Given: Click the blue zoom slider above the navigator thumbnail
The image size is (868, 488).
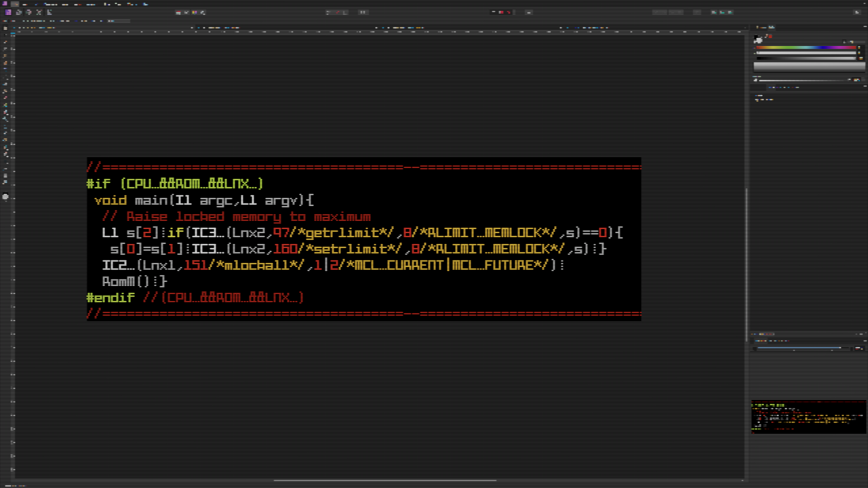Looking at the screenshot, I should [799, 347].
